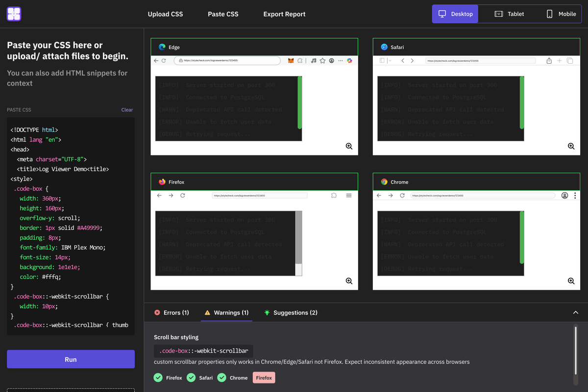Switch preview to Mobile view
This screenshot has height=392, width=588.
(x=561, y=14)
